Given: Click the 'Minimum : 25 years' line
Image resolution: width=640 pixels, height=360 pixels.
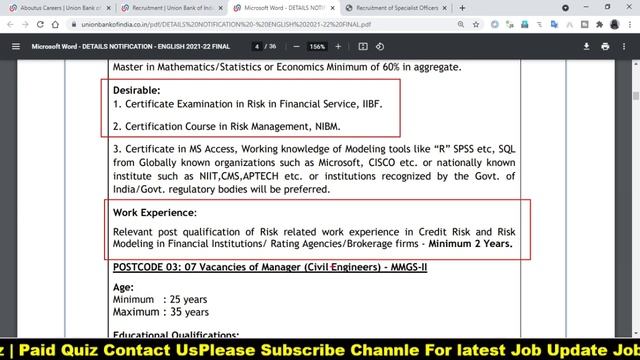Looking at the screenshot, I should click(x=160, y=299).
